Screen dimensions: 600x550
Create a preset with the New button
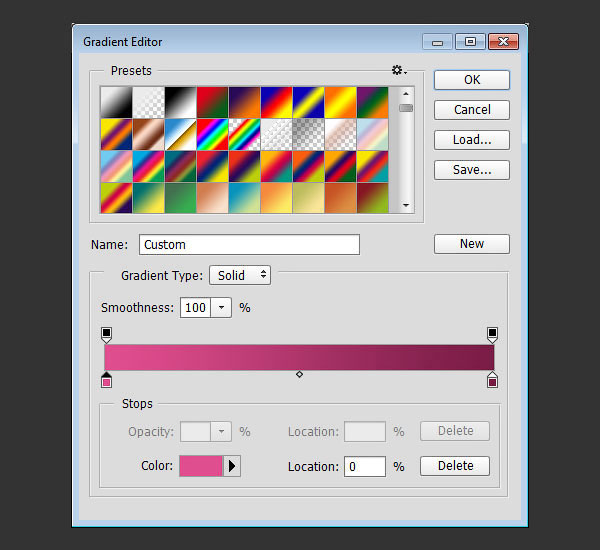point(472,244)
